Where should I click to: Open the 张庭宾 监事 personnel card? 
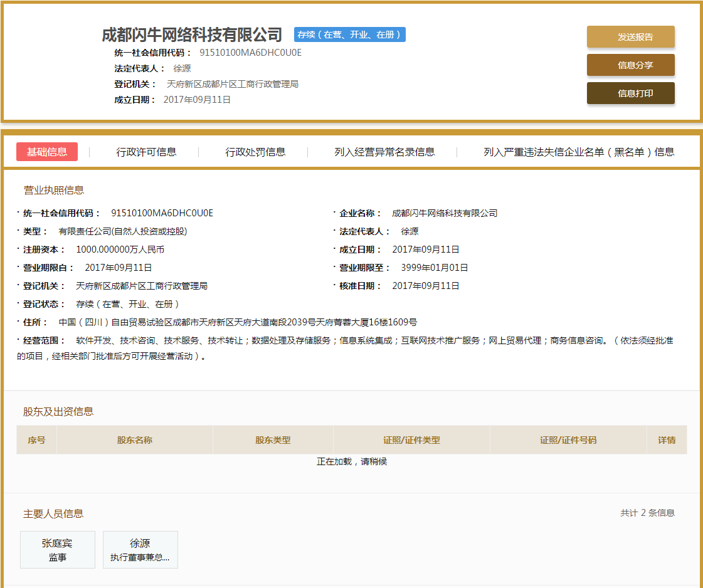point(58,550)
